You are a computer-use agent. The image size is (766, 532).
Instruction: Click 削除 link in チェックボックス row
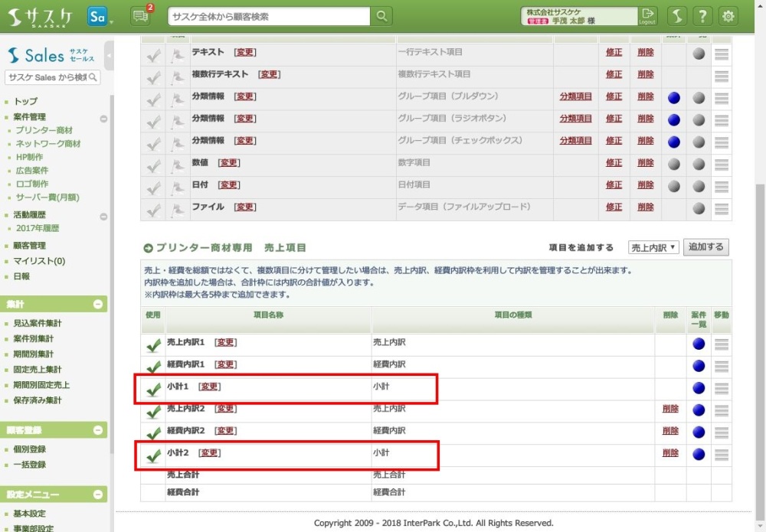(x=645, y=141)
